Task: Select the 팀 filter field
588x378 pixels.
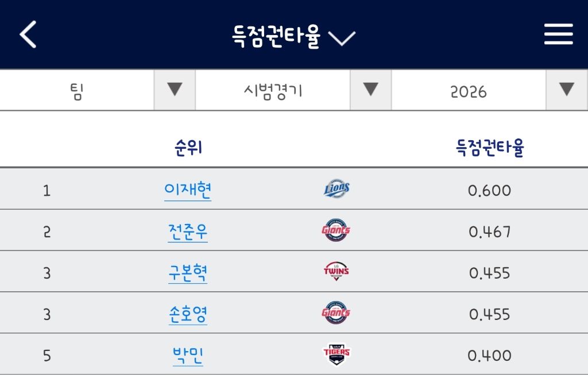Action: point(77,90)
